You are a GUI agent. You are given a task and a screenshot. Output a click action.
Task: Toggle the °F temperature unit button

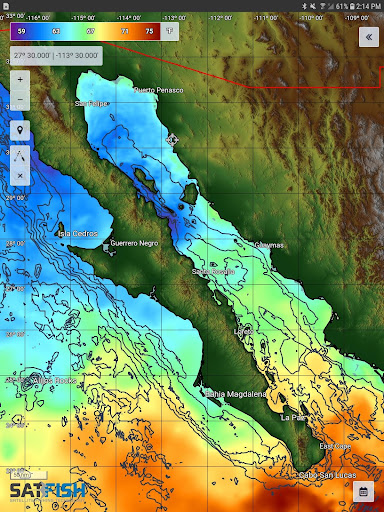click(169, 31)
